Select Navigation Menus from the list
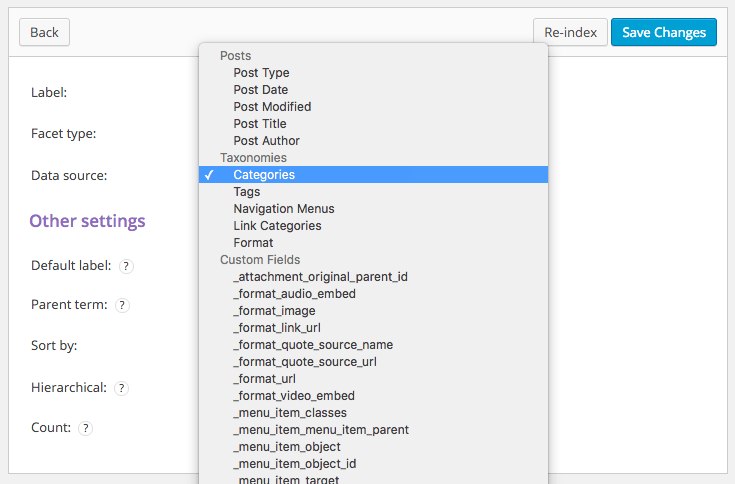 pos(284,209)
